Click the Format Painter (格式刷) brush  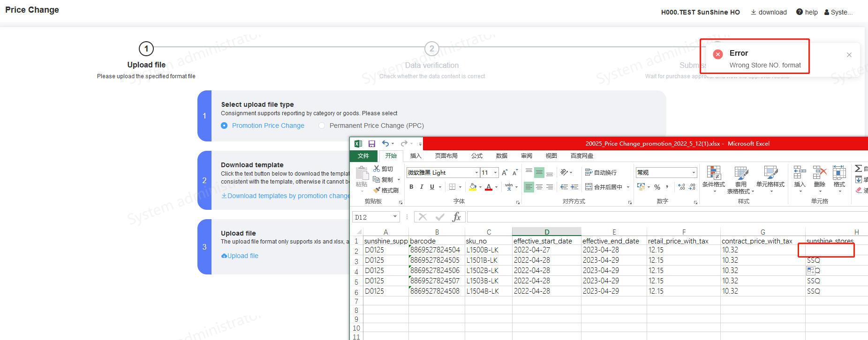(x=386, y=190)
